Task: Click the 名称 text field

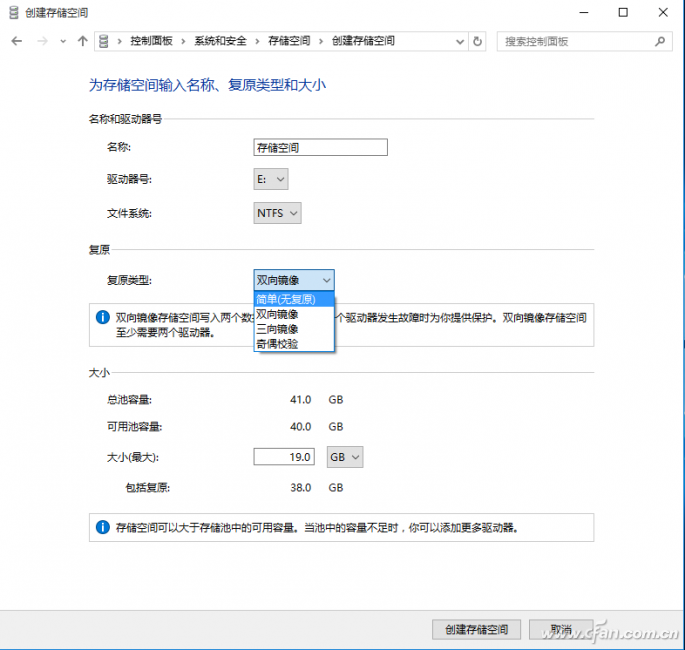Action: click(320, 147)
